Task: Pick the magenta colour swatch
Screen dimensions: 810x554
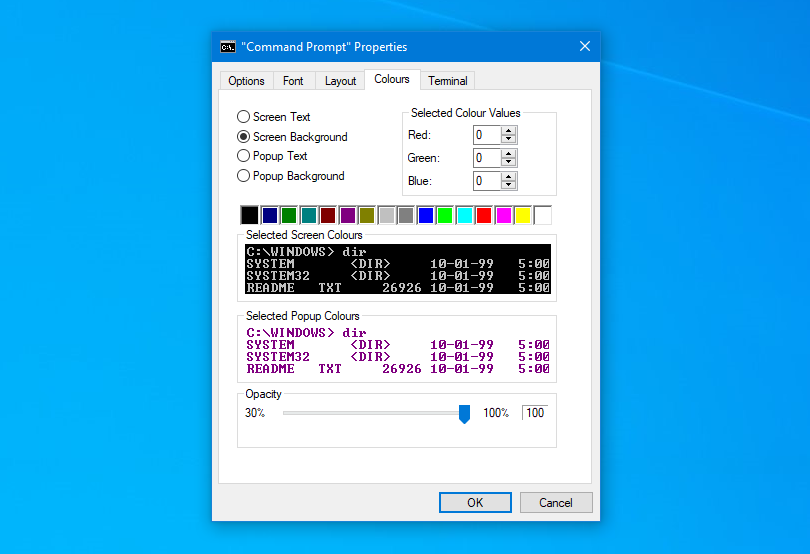Action: click(504, 216)
